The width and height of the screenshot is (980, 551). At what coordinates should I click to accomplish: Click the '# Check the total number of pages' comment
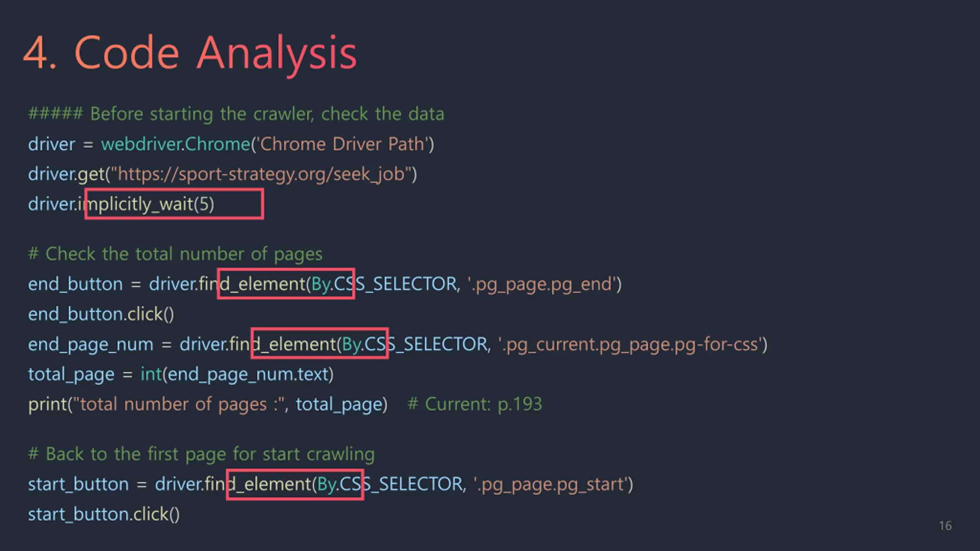pyautogui.click(x=175, y=254)
